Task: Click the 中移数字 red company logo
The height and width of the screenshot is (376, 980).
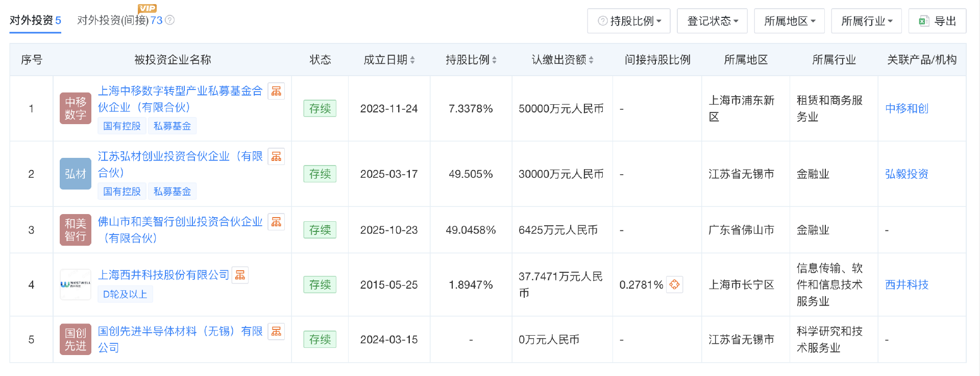Action: pos(76,108)
